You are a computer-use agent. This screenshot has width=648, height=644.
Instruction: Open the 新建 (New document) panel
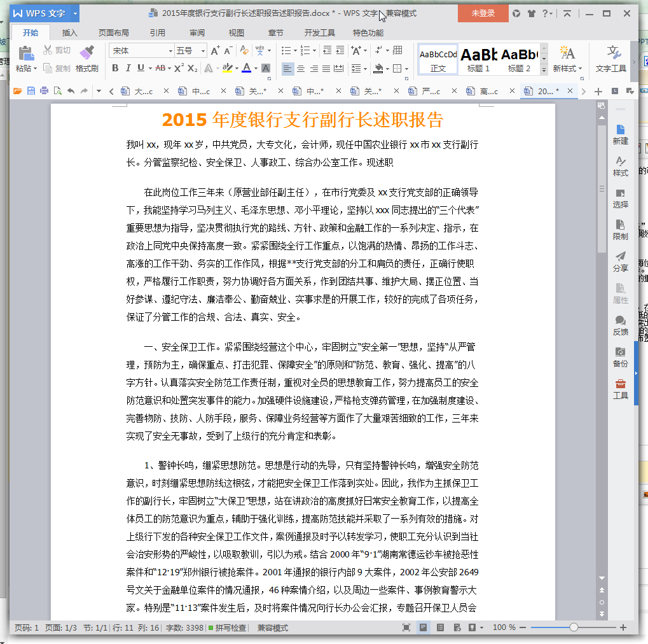pyautogui.click(x=619, y=136)
